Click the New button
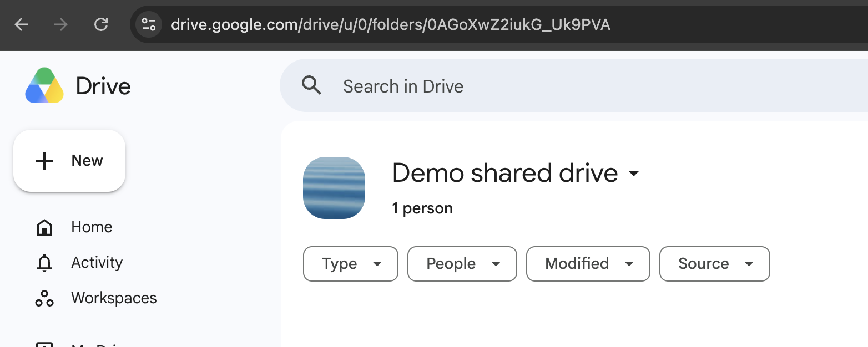This screenshot has height=347, width=868. (x=69, y=161)
